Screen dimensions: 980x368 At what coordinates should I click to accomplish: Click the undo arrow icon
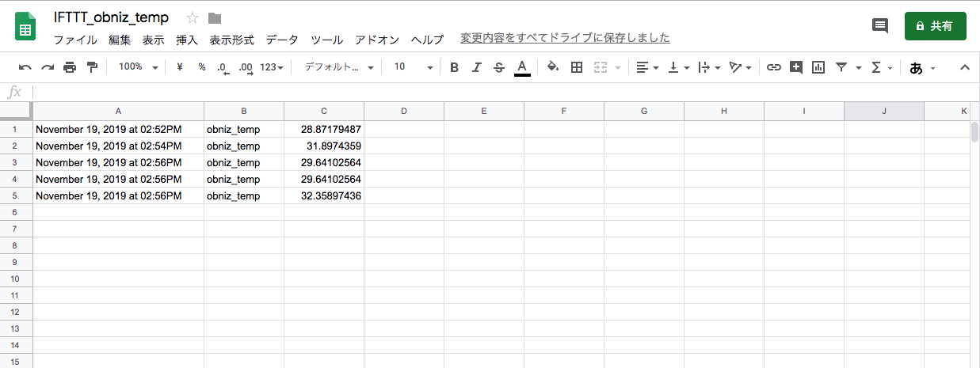click(25, 67)
